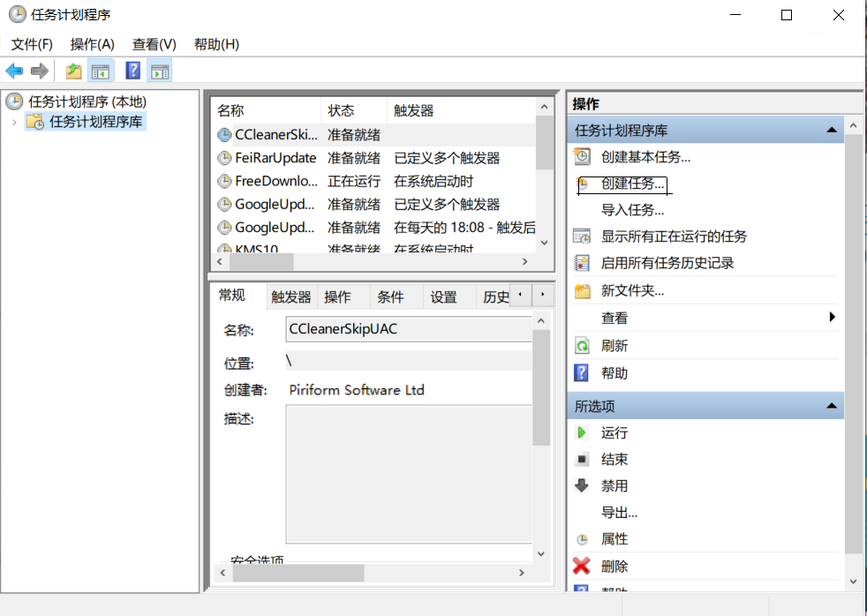Collapse the 所选项 actions section

pyautogui.click(x=831, y=405)
